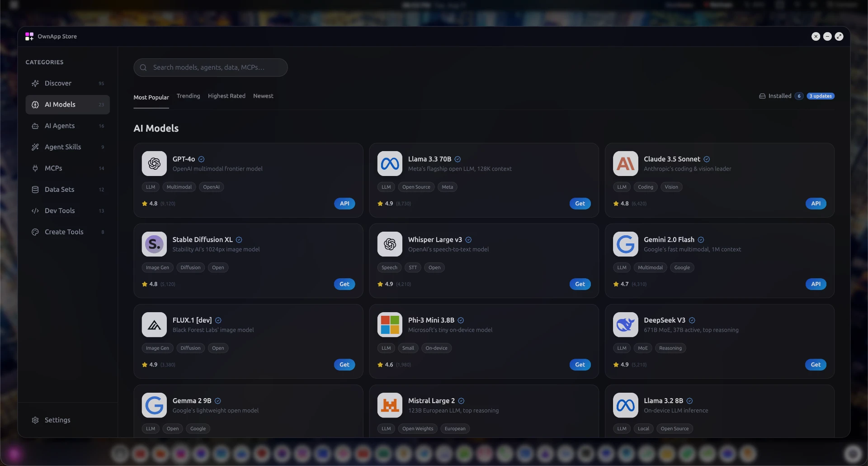Screen dimensions: 868x466
Task: Open the DeepSeek V3 whale icon
Action: pyautogui.click(x=625, y=324)
